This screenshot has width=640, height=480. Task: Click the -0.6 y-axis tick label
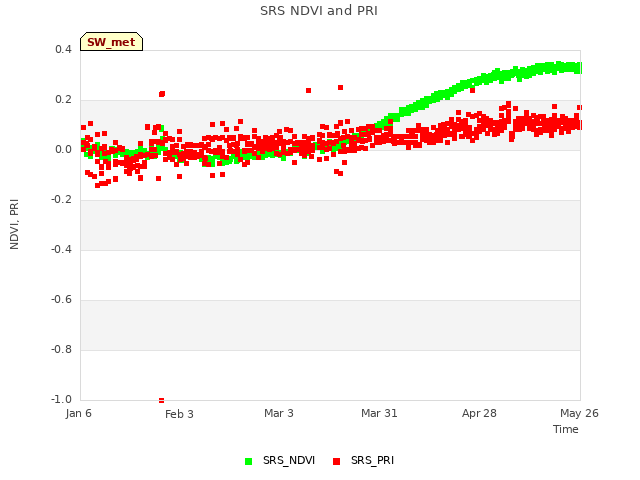pos(61,300)
